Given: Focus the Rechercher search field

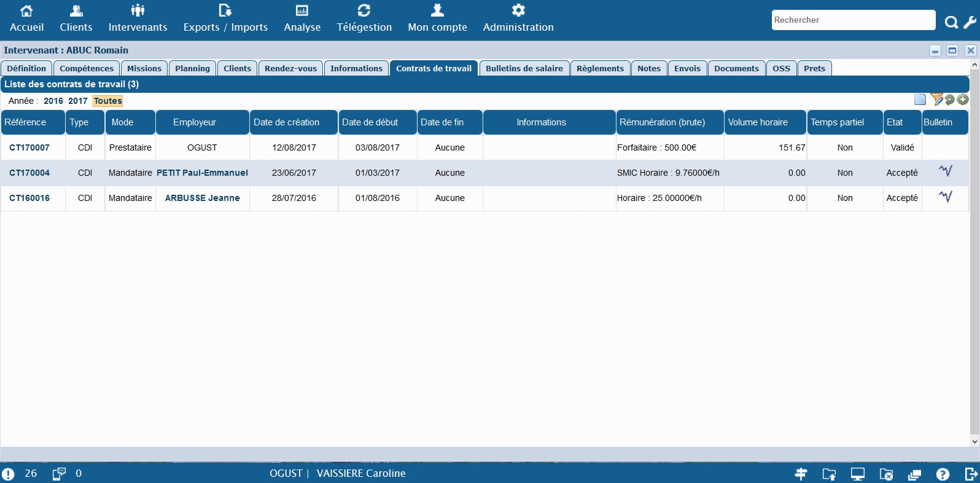Looking at the screenshot, I should tap(854, 20).
